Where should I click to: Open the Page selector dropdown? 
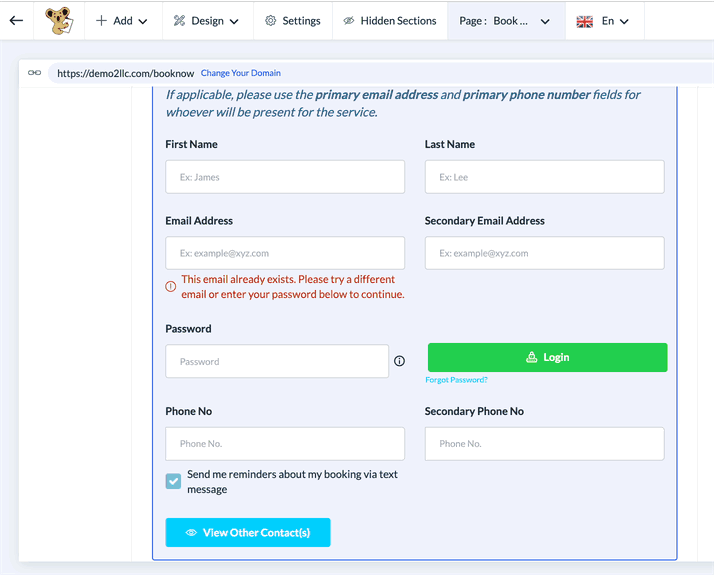tap(505, 21)
